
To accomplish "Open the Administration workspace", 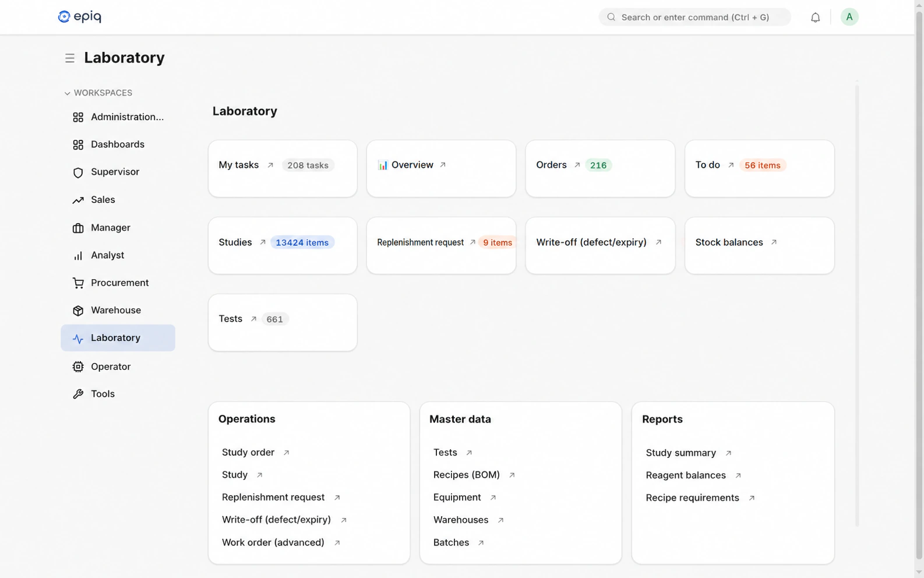I will click(118, 117).
